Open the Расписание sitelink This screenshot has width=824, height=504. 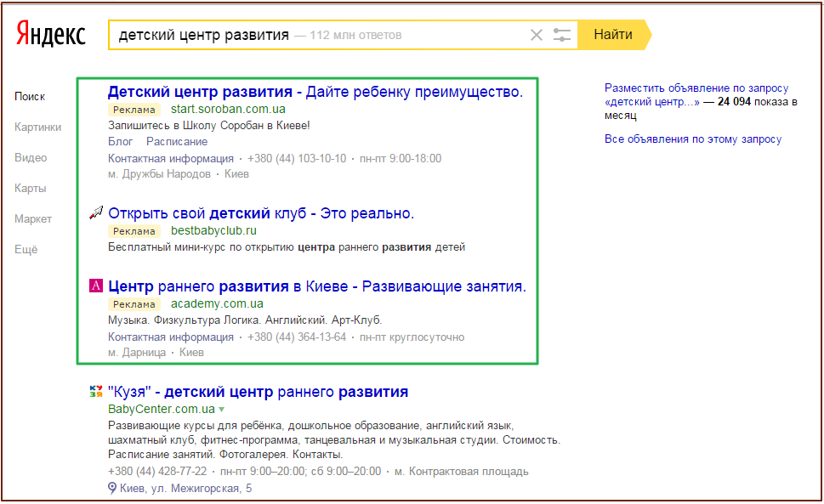pos(177,142)
